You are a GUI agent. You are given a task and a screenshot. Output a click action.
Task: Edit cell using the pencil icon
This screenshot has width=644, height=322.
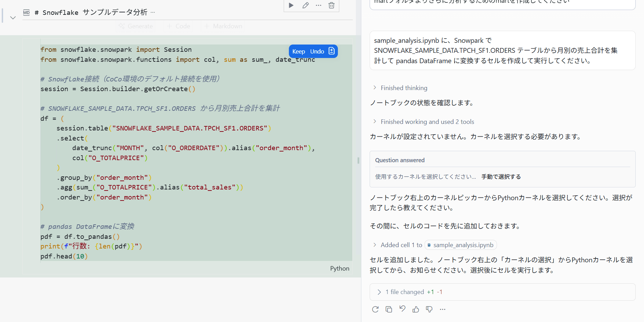tap(305, 5)
